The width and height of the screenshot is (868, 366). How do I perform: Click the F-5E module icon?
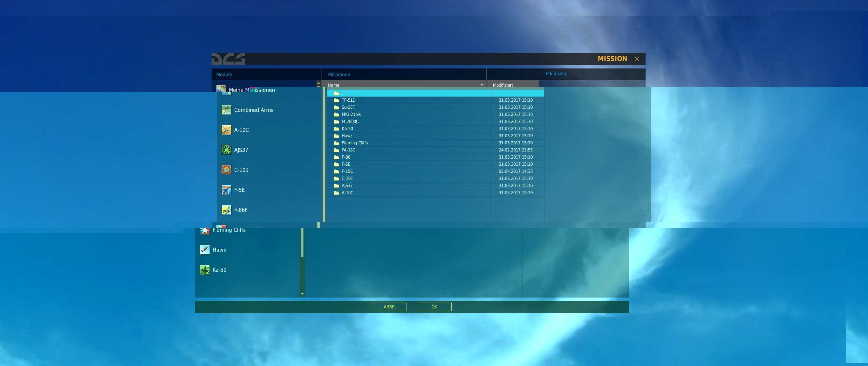click(226, 190)
